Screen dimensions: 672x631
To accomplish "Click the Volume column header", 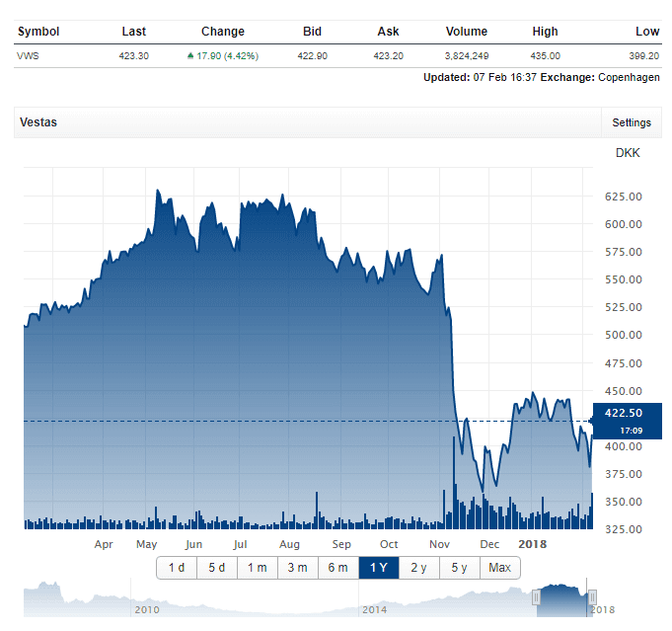I will tap(466, 32).
